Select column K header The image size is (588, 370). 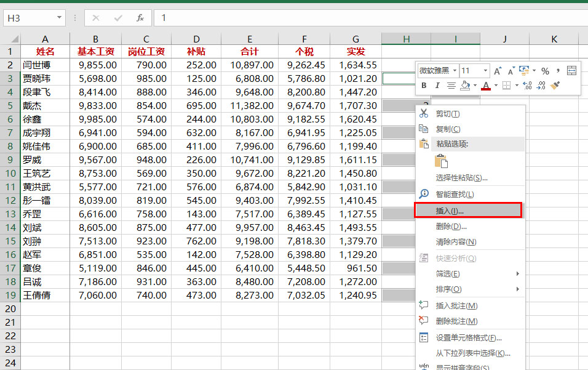point(554,39)
